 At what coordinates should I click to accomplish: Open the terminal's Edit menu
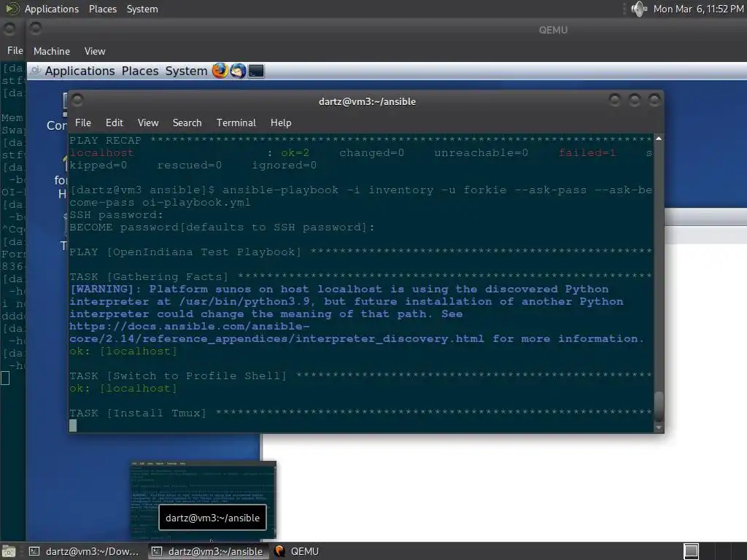pos(115,122)
